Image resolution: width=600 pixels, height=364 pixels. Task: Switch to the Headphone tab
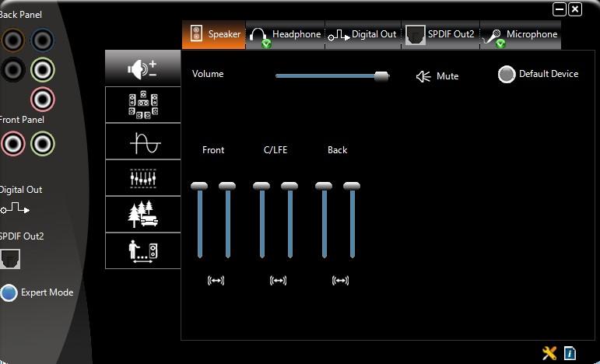click(x=285, y=34)
